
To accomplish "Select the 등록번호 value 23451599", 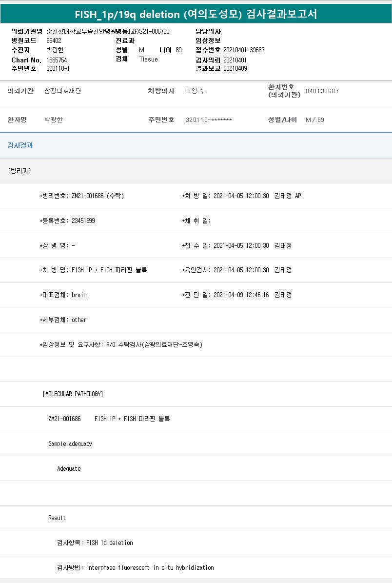I will click(x=83, y=221).
